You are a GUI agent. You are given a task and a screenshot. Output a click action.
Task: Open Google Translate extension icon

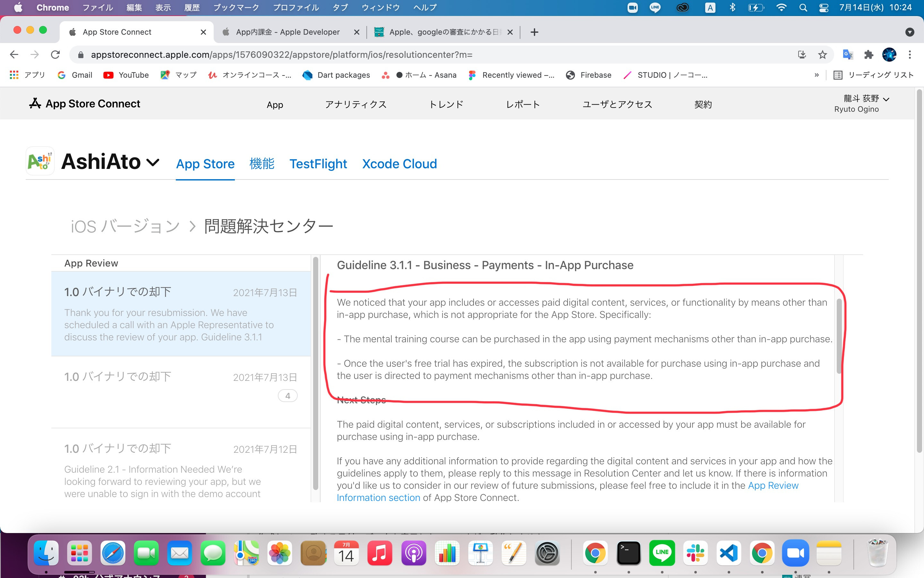point(848,55)
